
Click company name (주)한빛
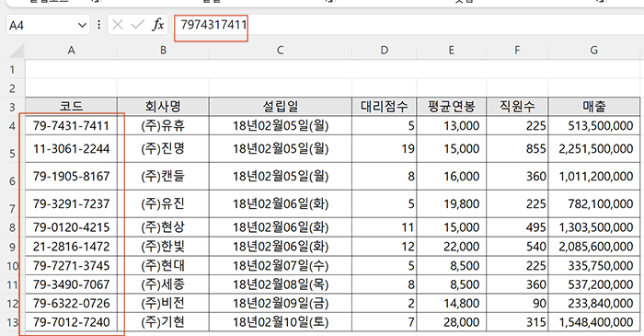point(163,247)
